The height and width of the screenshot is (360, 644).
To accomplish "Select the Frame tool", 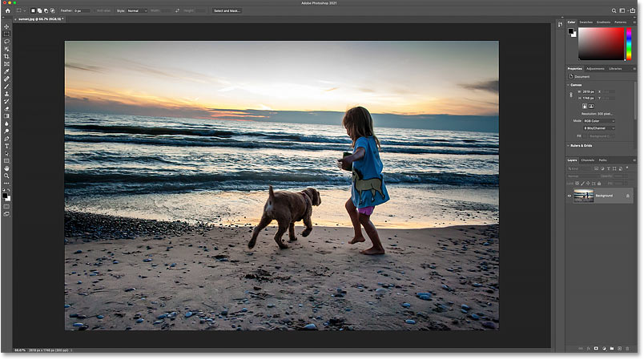I will 6,63.
